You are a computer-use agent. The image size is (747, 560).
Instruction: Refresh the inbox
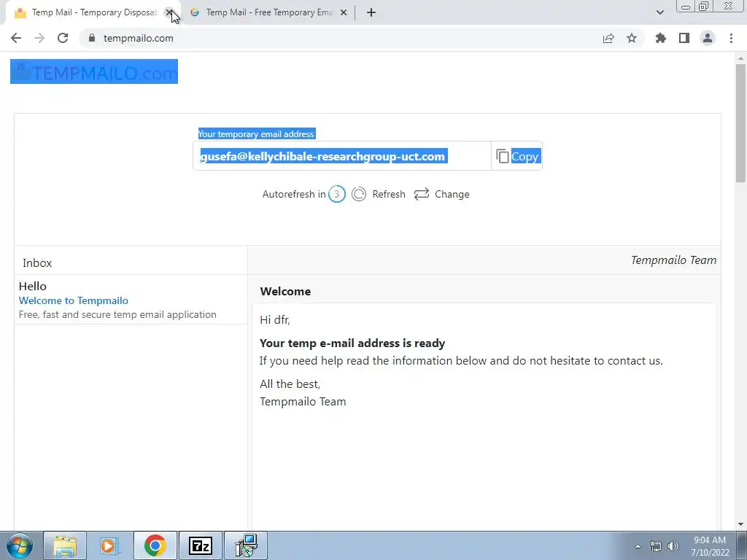(x=379, y=194)
